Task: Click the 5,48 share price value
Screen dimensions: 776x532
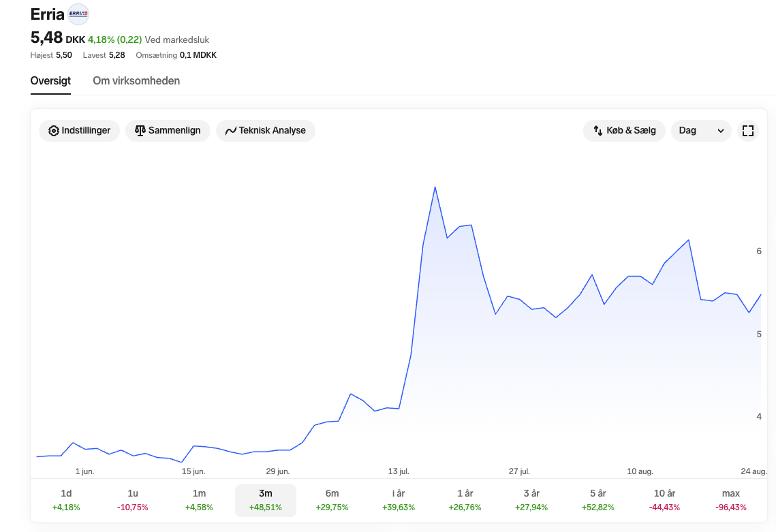Action: (x=46, y=37)
